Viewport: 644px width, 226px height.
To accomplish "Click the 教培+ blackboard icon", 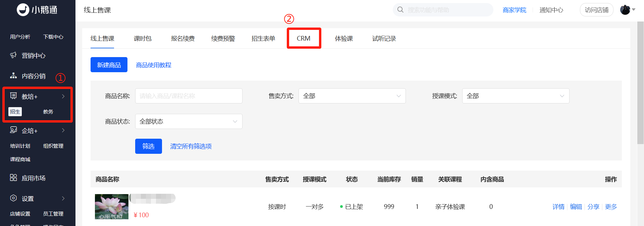I will point(13,96).
